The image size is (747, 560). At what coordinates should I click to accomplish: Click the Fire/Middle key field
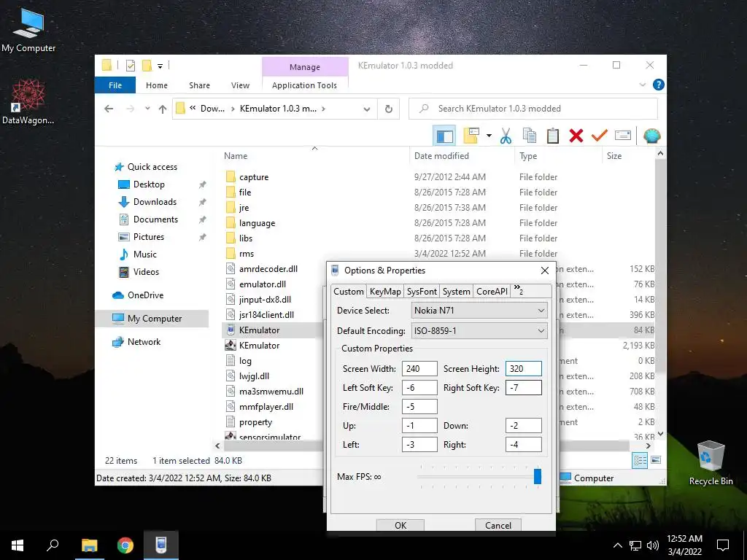point(419,407)
